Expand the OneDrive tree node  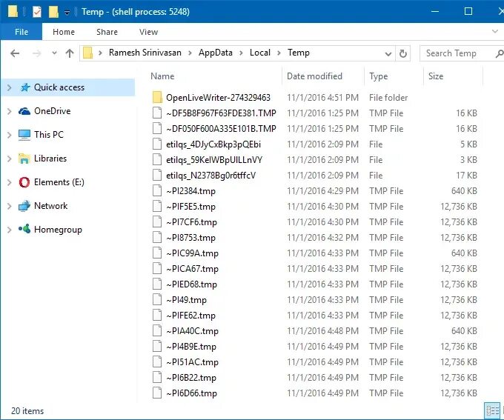point(10,111)
